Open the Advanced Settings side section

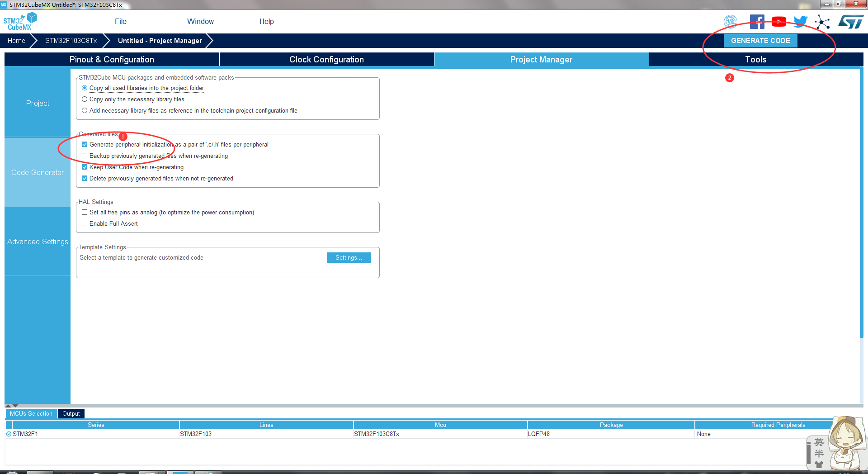(x=38, y=242)
